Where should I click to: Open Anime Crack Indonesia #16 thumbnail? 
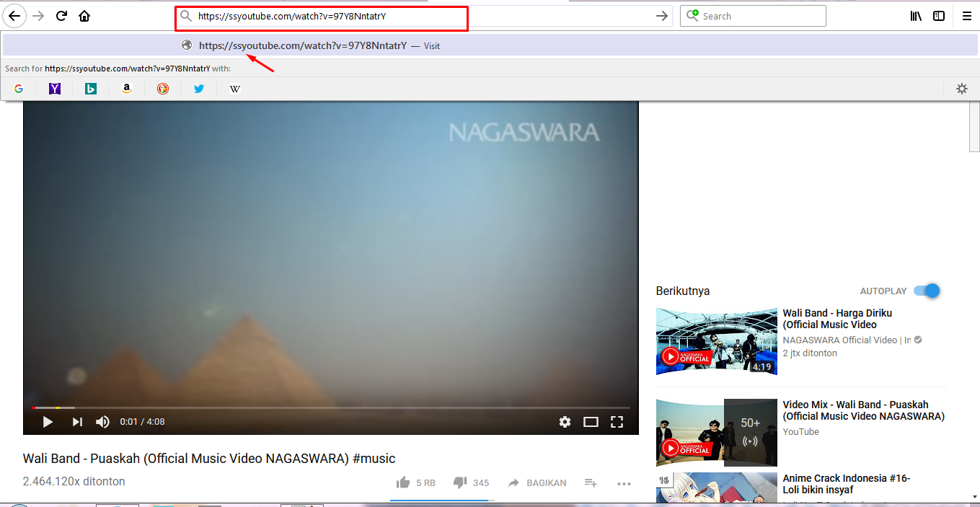(x=717, y=488)
